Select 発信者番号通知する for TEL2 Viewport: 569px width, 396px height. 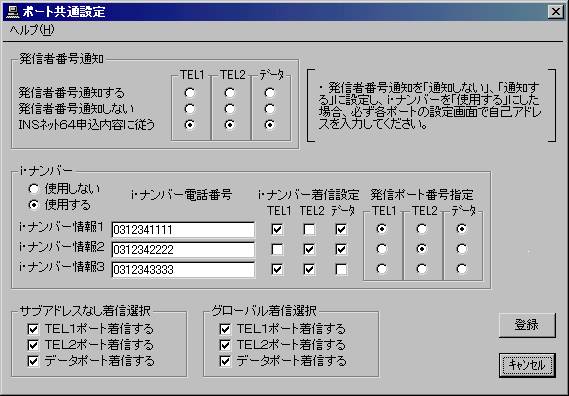pos(229,93)
